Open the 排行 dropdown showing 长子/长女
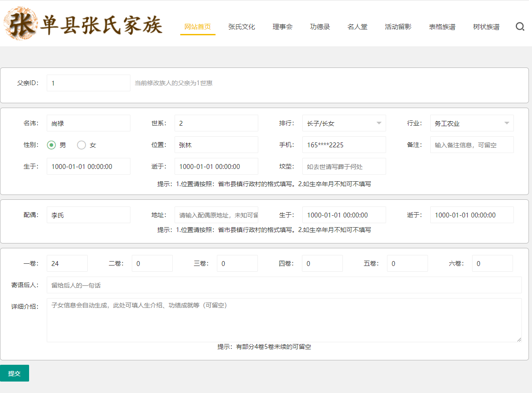The width and height of the screenshot is (532, 393). [344, 123]
